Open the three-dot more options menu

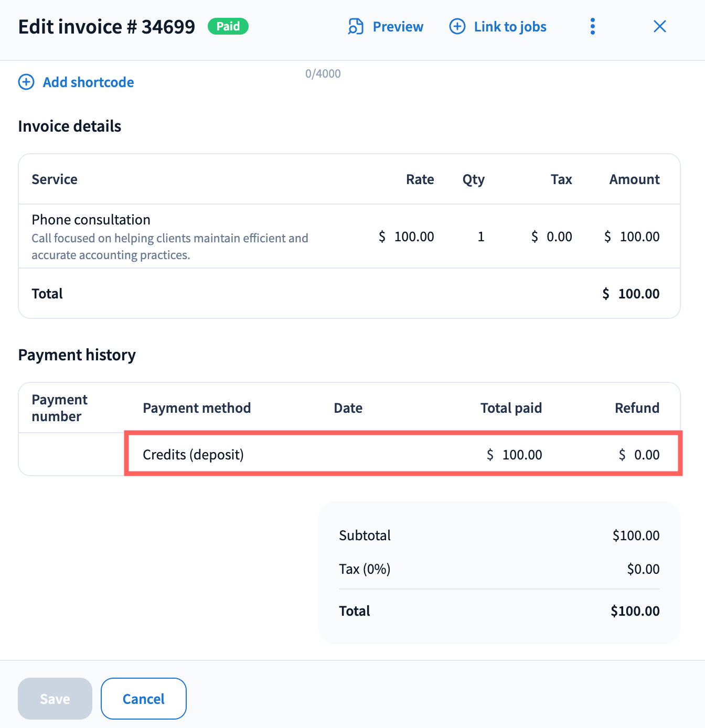[x=592, y=27]
